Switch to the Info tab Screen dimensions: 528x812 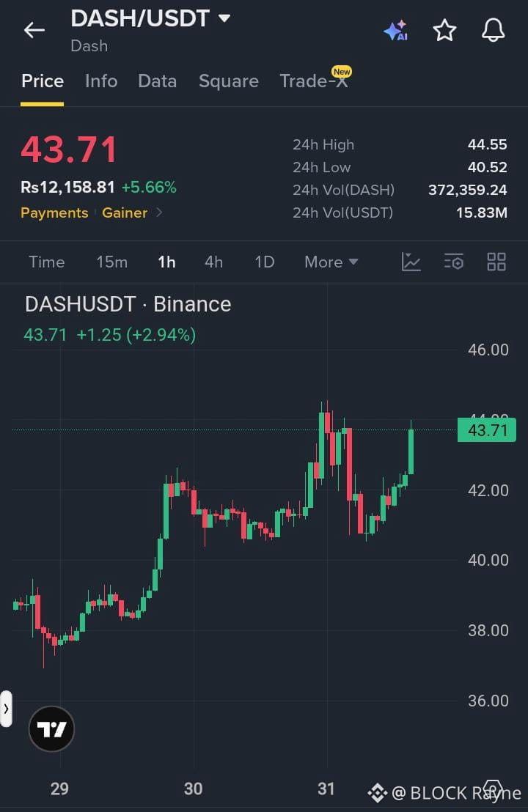pos(101,81)
